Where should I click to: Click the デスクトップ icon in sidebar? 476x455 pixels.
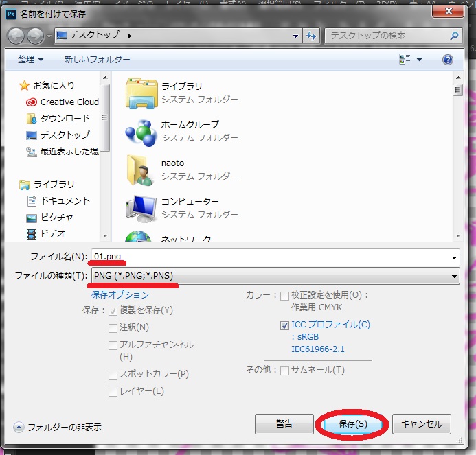pyautogui.click(x=32, y=135)
